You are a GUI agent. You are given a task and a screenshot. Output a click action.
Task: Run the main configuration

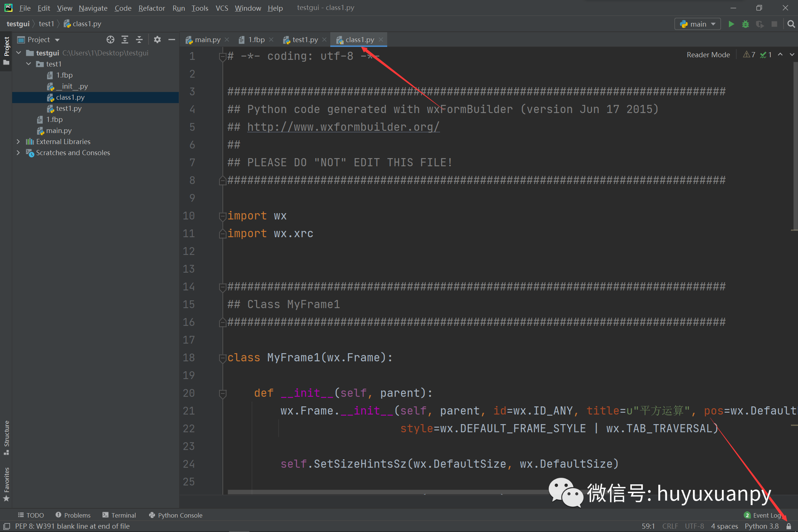731,24
